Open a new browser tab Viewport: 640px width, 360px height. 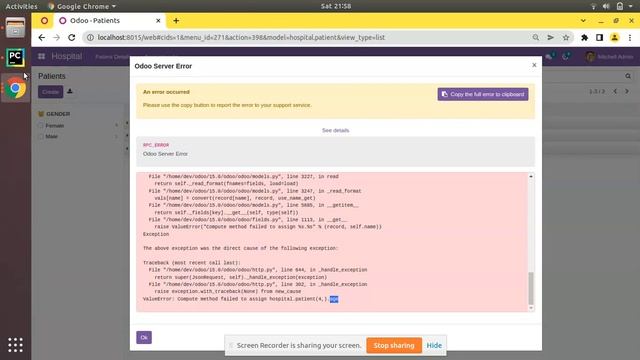click(176, 20)
